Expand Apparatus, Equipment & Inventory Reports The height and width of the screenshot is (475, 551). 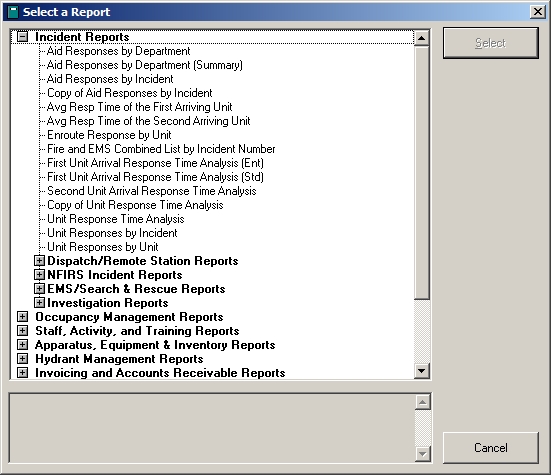coord(22,345)
